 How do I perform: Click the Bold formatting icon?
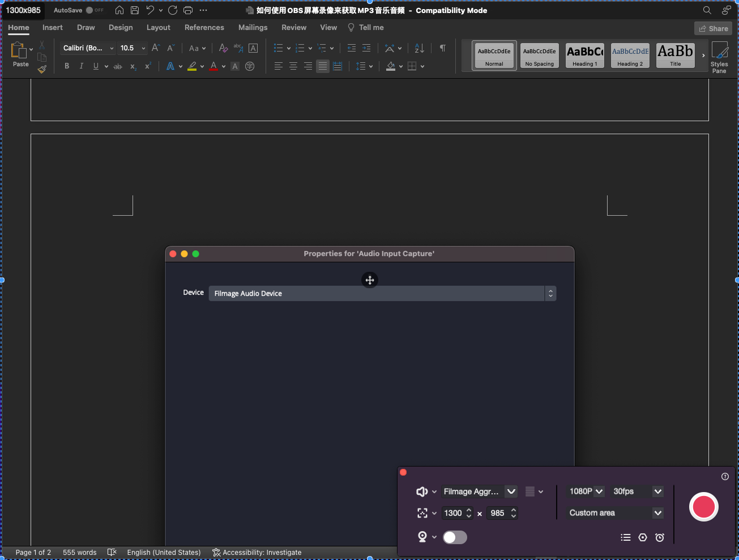(x=67, y=66)
